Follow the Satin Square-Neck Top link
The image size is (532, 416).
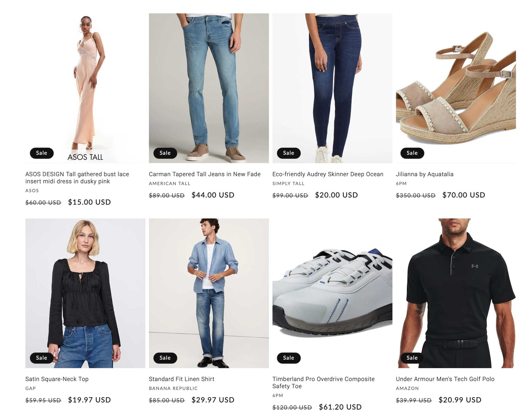[57, 379]
